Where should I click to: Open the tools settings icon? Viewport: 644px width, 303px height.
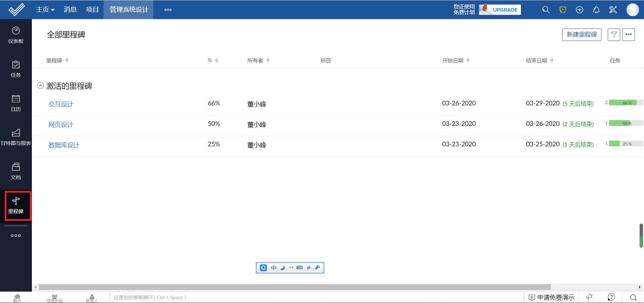tap(613, 10)
